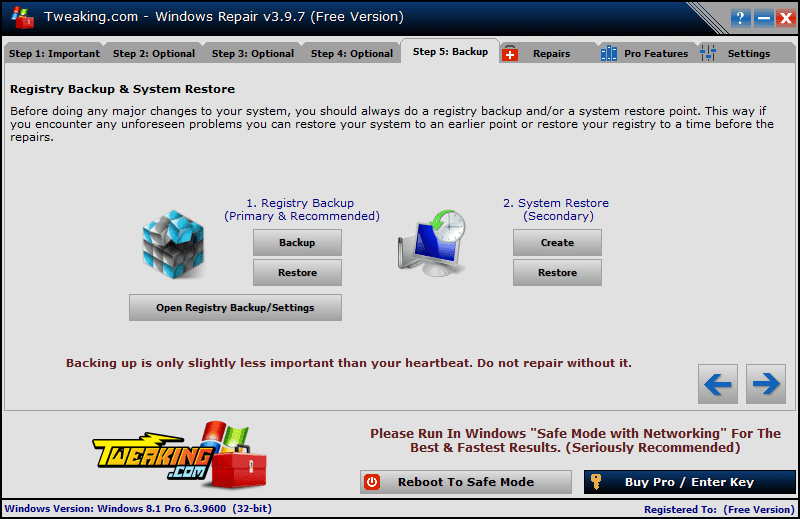The width and height of the screenshot is (800, 519).
Task: Click Restore under Registry Backup
Action: pos(297,273)
